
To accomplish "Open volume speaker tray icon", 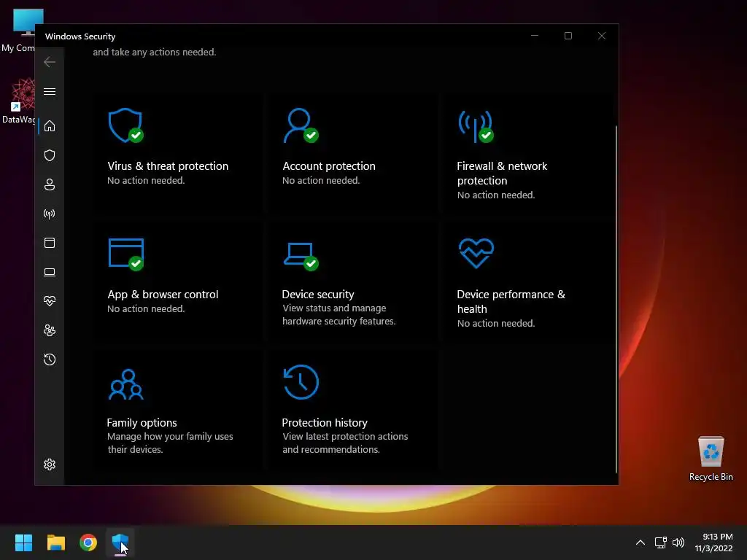I will click(x=678, y=542).
